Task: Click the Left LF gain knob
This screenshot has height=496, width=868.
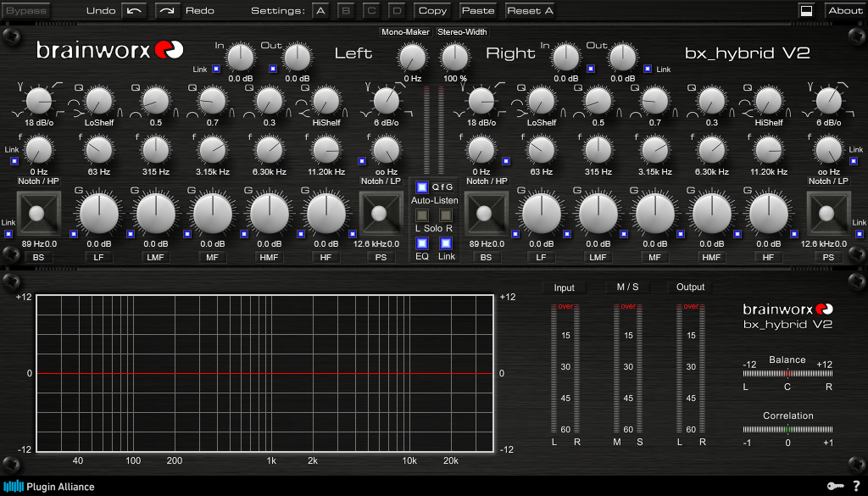Action: point(99,213)
